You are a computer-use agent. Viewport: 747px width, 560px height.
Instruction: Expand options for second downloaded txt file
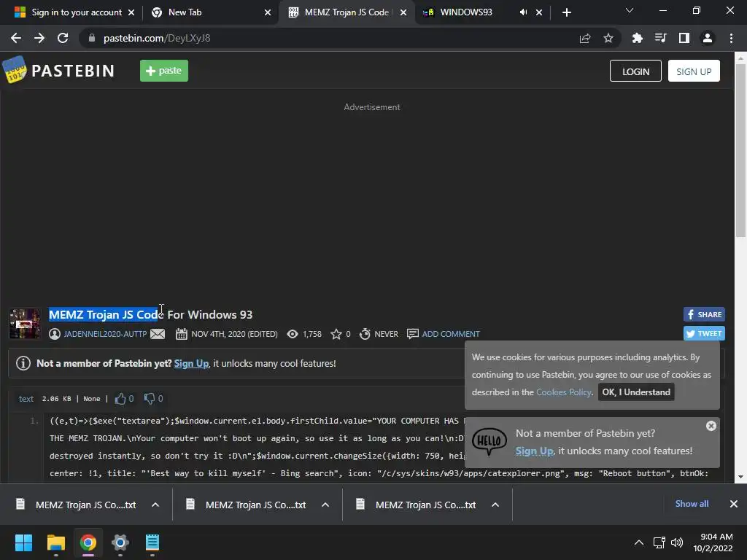coord(325,505)
